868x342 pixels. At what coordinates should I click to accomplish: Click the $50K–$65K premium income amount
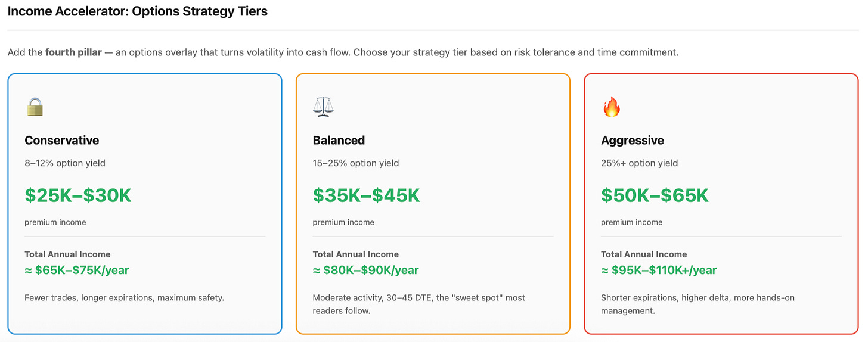[x=655, y=195]
